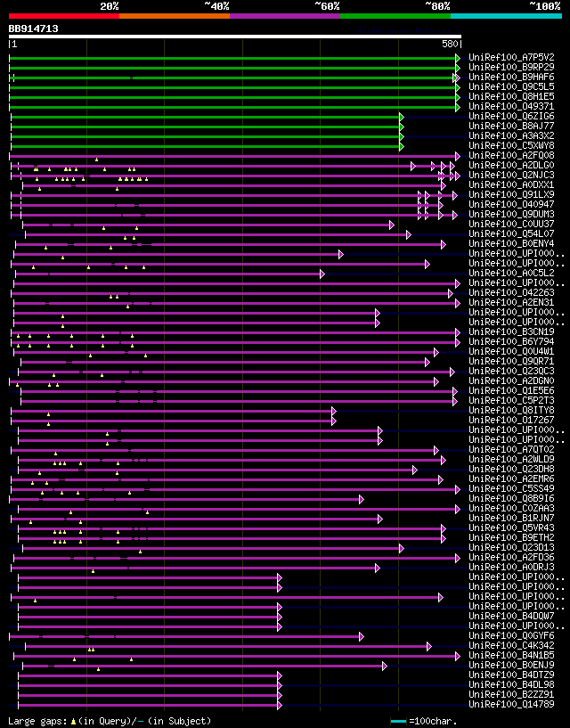Click the arrowhead ending the UniRef100_B0ENJ9 alignment
This screenshot has width=570, height=728.
tap(384, 666)
